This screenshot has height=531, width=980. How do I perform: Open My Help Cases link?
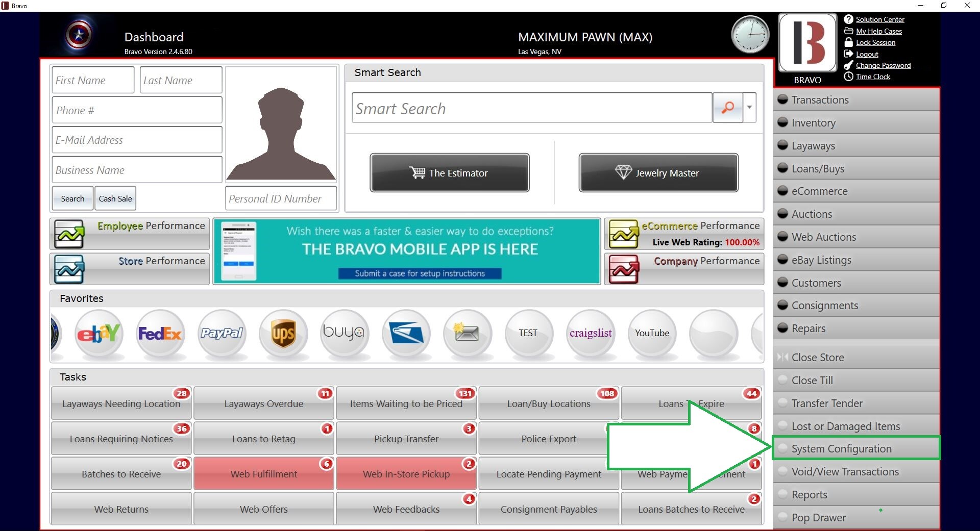[x=879, y=31]
